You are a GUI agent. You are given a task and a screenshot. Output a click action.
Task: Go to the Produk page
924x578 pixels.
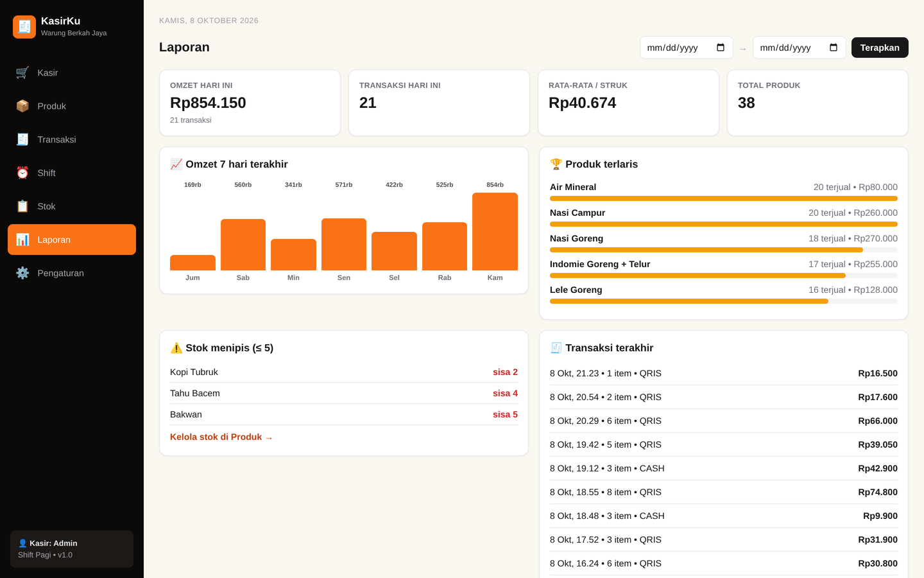coord(72,106)
